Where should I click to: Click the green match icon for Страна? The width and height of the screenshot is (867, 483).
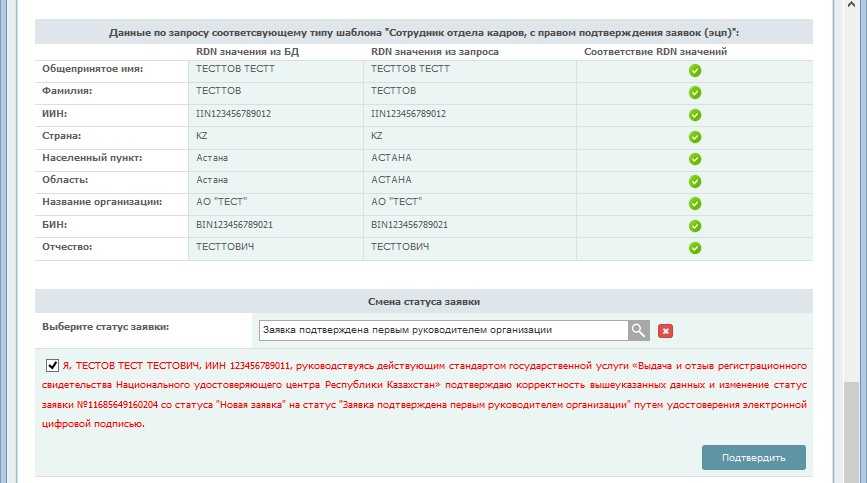click(x=694, y=137)
